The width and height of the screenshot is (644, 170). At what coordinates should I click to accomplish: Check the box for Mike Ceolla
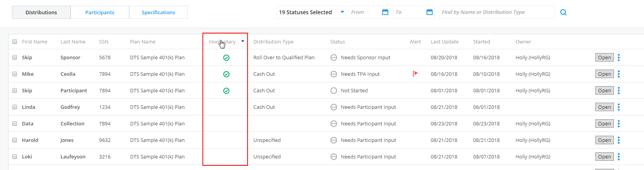pos(15,74)
